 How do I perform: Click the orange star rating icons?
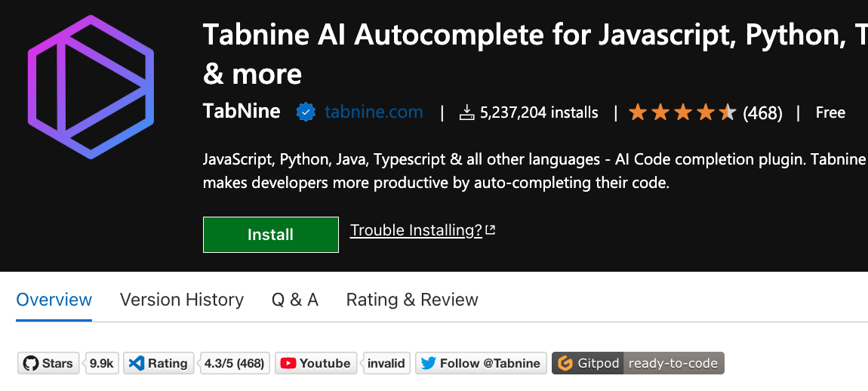pos(682,113)
